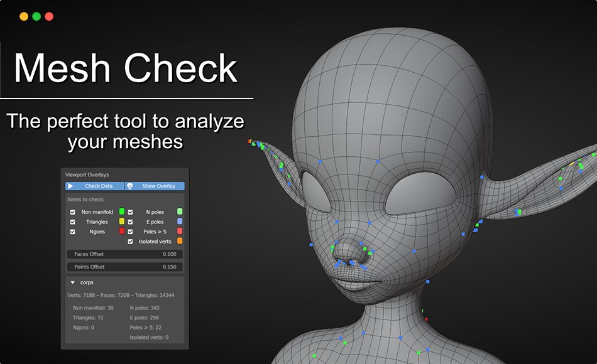
Task: Open the Triangles yellow color swatch
Action: (121, 222)
